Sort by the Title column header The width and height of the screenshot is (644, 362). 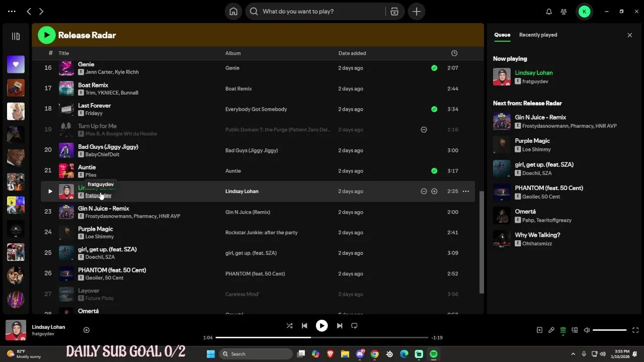[x=63, y=53]
